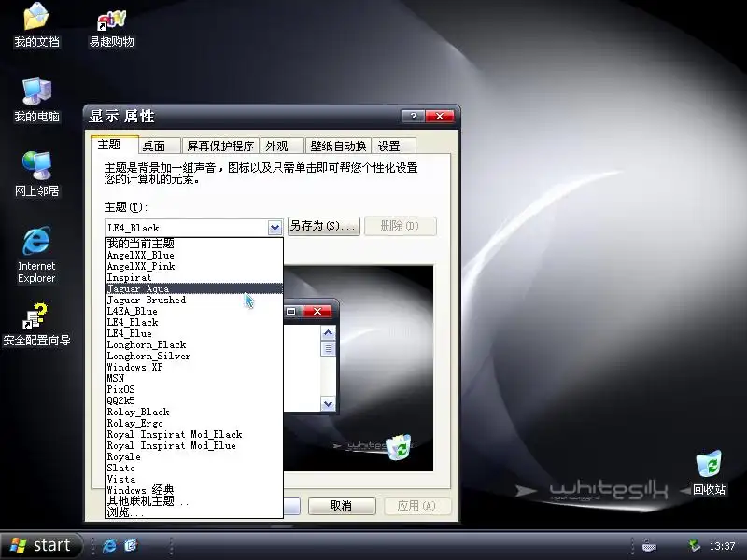Choose PixOS theme
Image resolution: width=747 pixels, height=560 pixels.
coord(193,389)
